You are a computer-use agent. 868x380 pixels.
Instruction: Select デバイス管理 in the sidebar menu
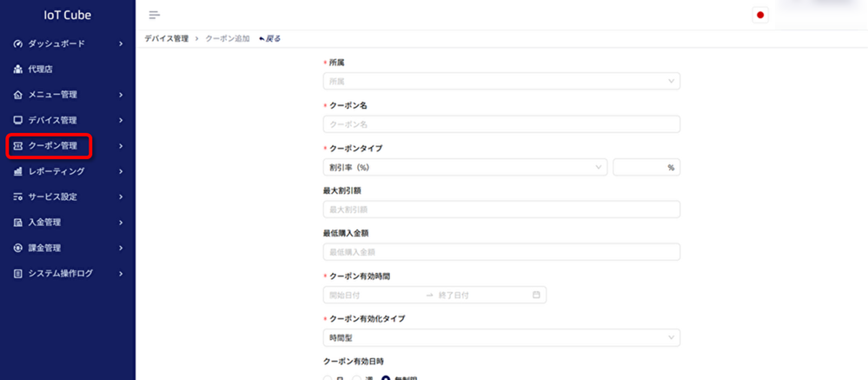[52, 120]
